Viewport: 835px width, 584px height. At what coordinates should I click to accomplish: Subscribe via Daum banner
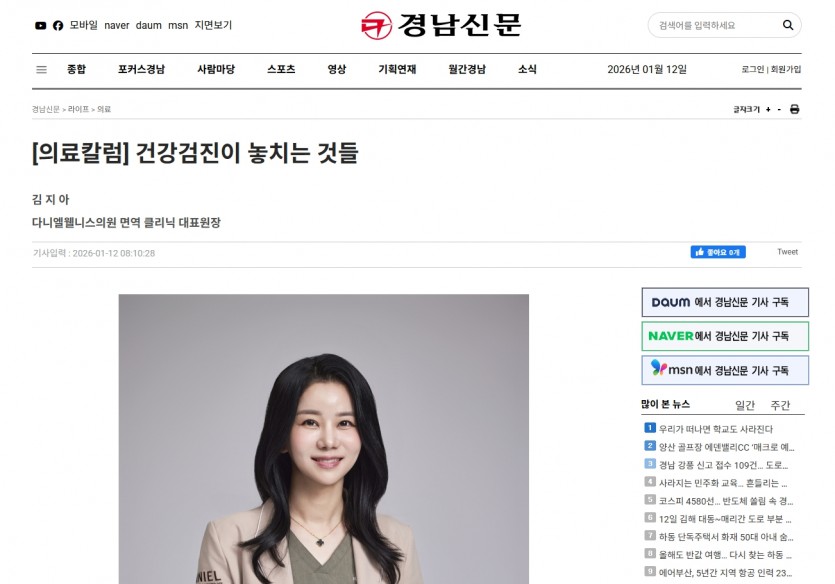[x=725, y=302]
